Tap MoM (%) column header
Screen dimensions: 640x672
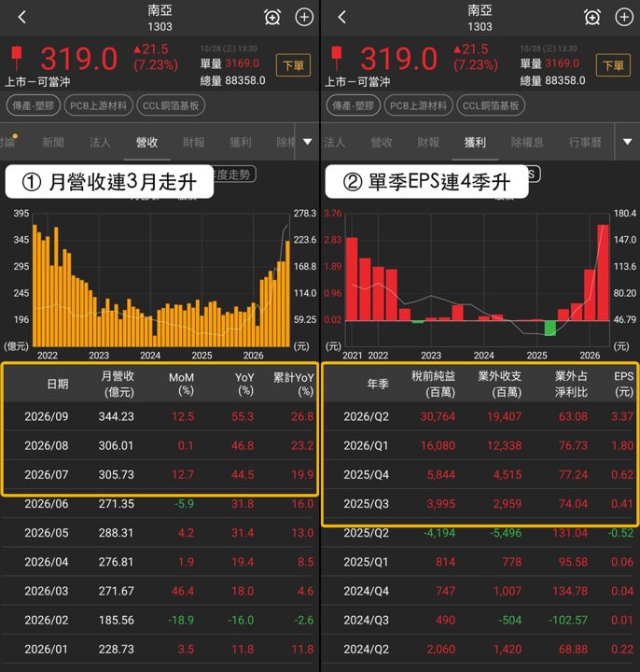[x=181, y=384]
